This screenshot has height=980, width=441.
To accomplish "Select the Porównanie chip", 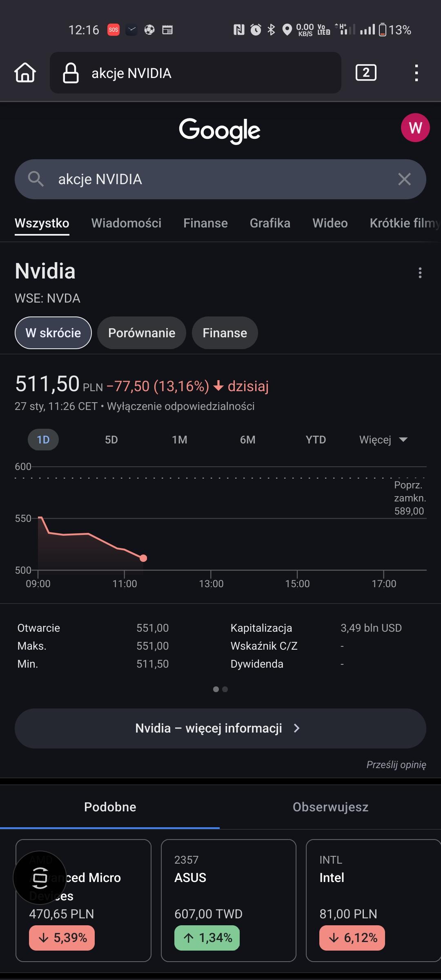I will (141, 333).
